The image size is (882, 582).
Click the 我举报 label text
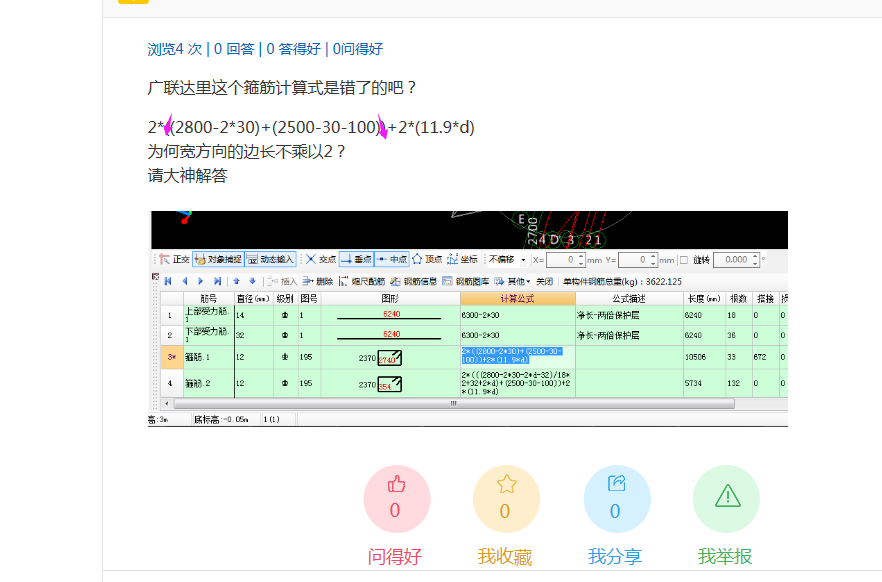[726, 557]
